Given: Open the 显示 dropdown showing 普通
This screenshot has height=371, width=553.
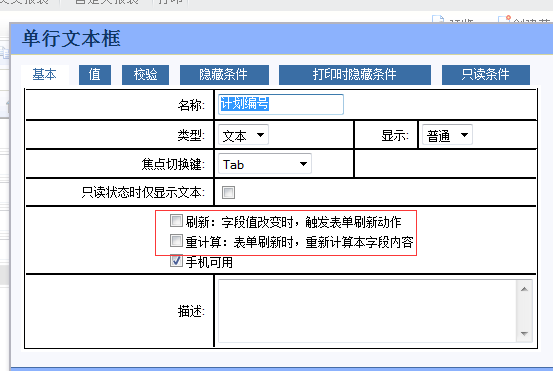Looking at the screenshot, I should (x=447, y=135).
